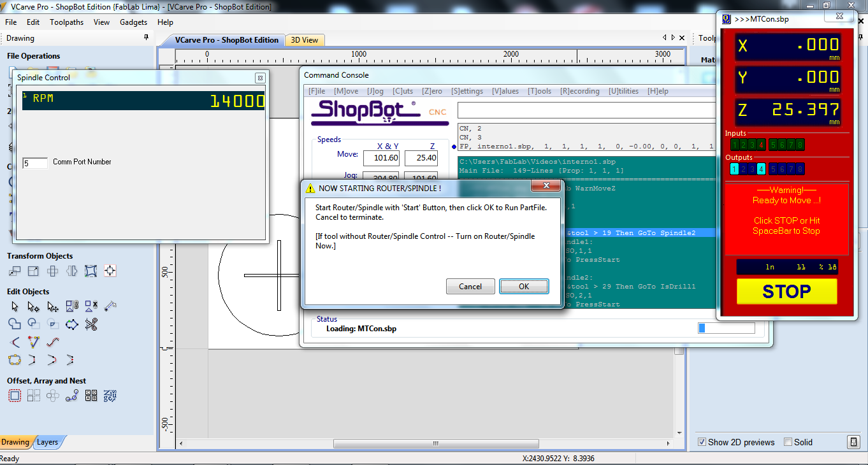Image resolution: width=868 pixels, height=465 pixels.
Task: Open the [S]ettings menu in Command Console
Action: 467,91
